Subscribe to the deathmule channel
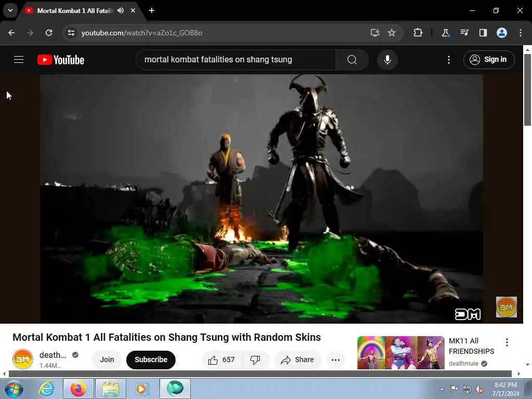532x399 pixels. 151,360
